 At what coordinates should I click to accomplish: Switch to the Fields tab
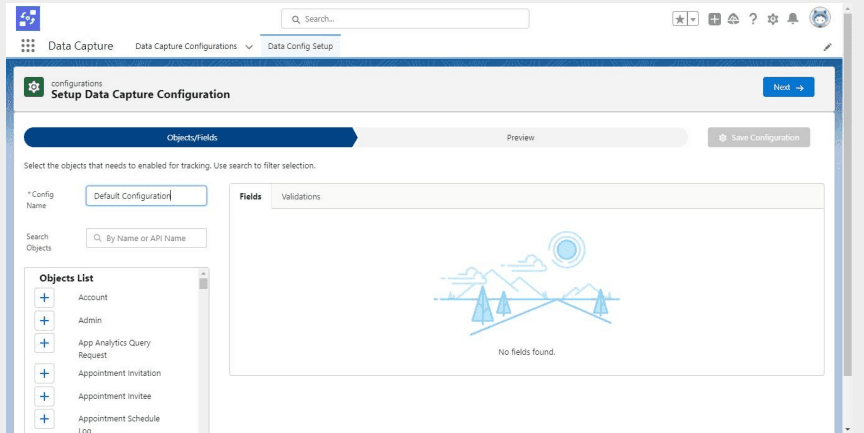tap(251, 197)
